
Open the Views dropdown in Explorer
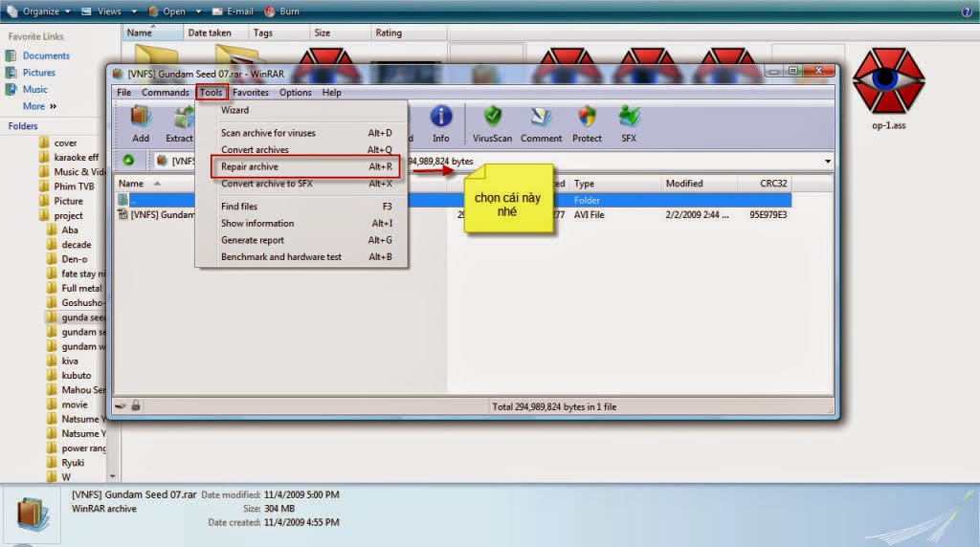(109, 11)
